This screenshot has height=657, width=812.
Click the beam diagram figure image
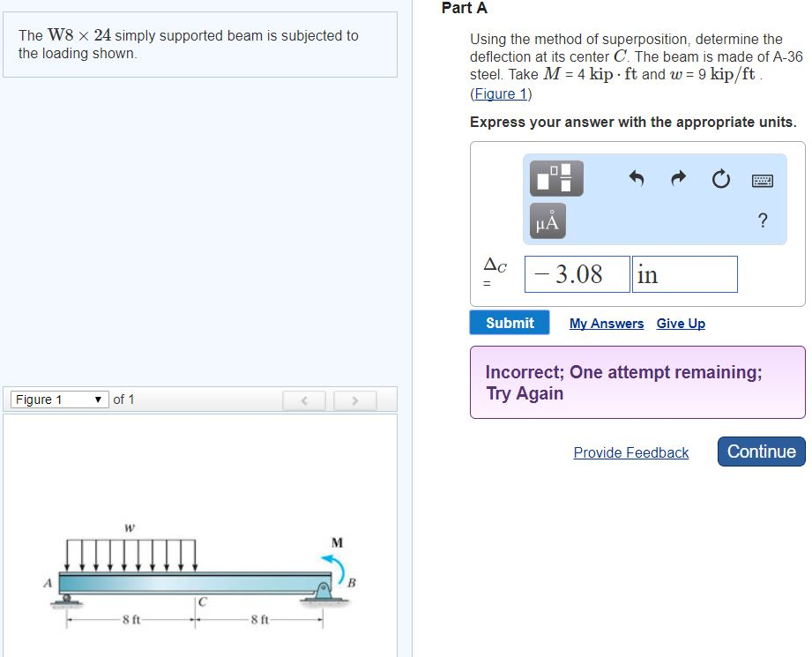[x=201, y=578]
